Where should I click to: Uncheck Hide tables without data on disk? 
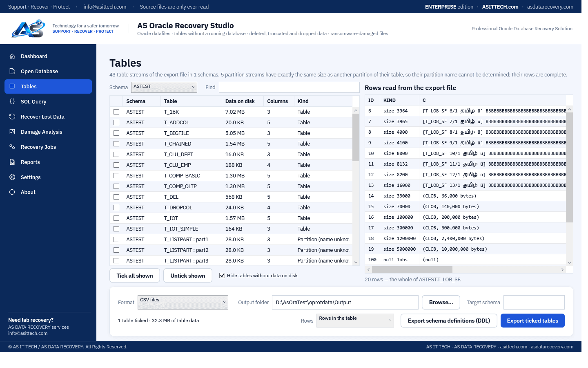point(222,276)
